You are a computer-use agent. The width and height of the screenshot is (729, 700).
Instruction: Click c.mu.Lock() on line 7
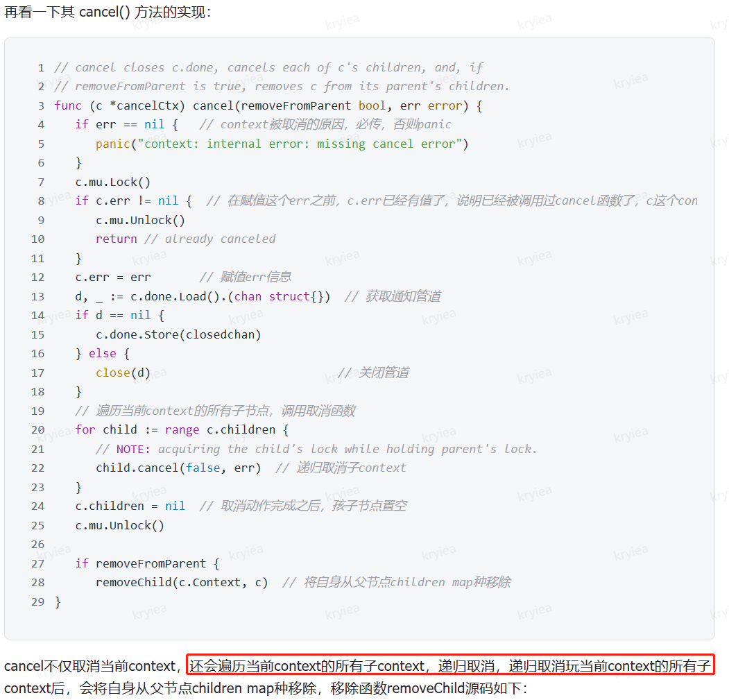(113, 182)
